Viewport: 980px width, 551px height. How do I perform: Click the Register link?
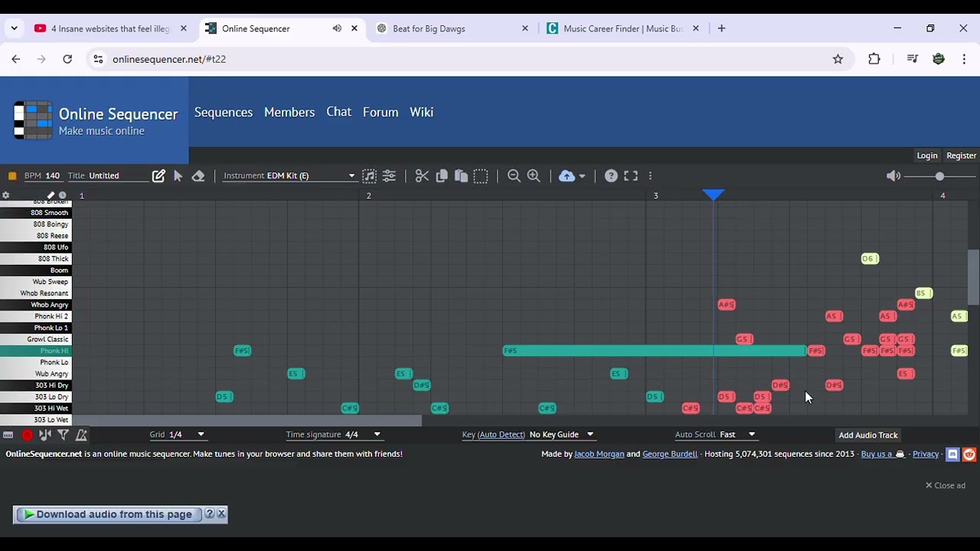pos(961,155)
